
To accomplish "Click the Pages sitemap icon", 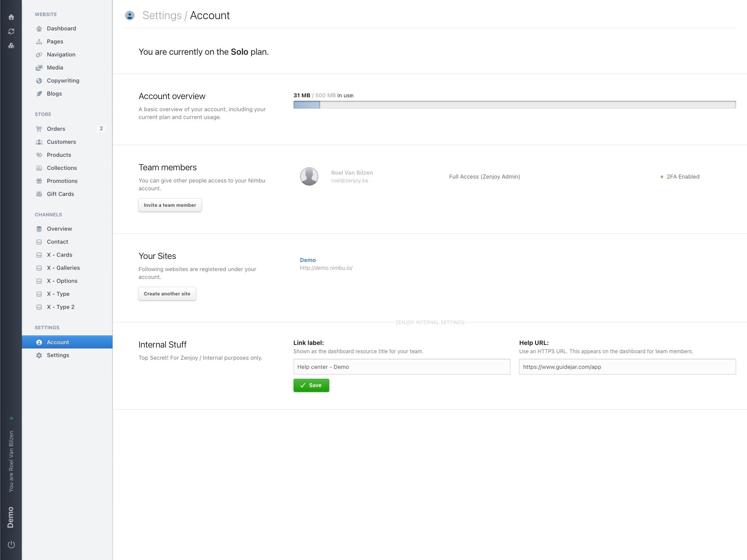I will 39,42.
